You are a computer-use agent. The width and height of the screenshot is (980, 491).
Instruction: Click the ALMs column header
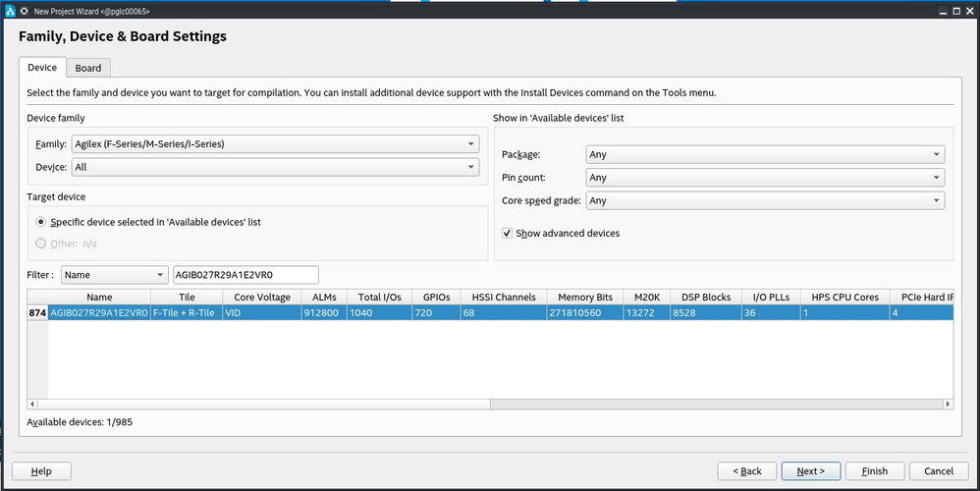coord(324,298)
